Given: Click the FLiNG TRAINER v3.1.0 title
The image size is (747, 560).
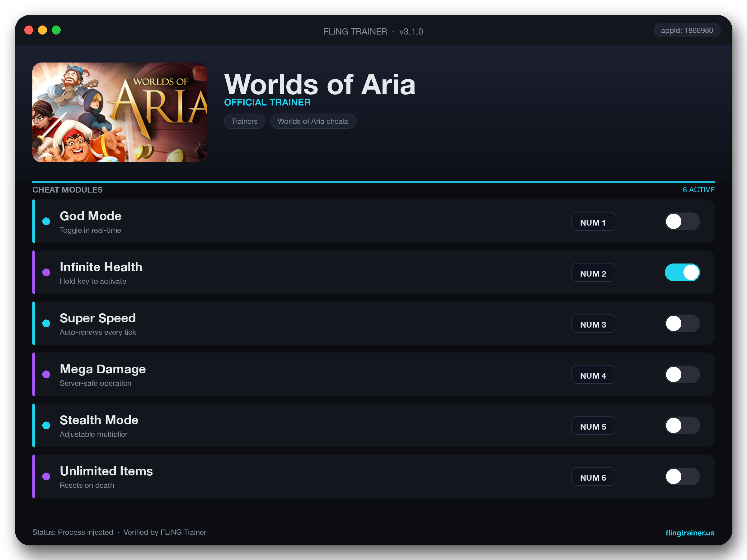Looking at the screenshot, I should tap(373, 31).
